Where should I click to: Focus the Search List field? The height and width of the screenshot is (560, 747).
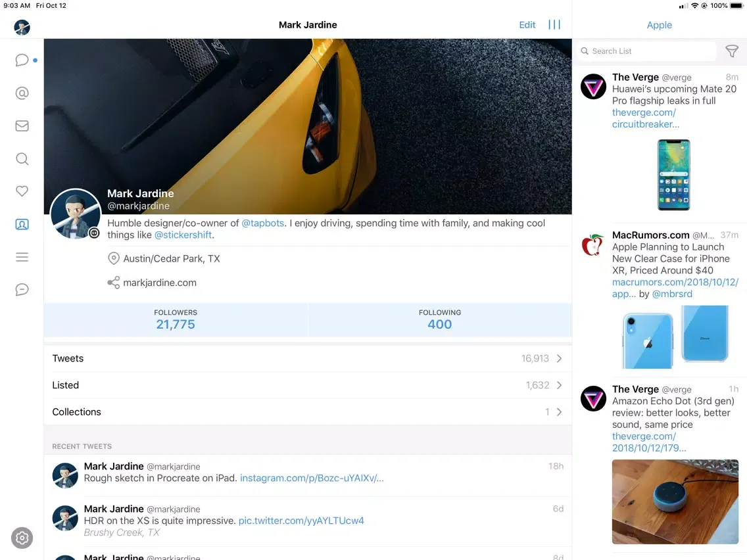(x=647, y=51)
